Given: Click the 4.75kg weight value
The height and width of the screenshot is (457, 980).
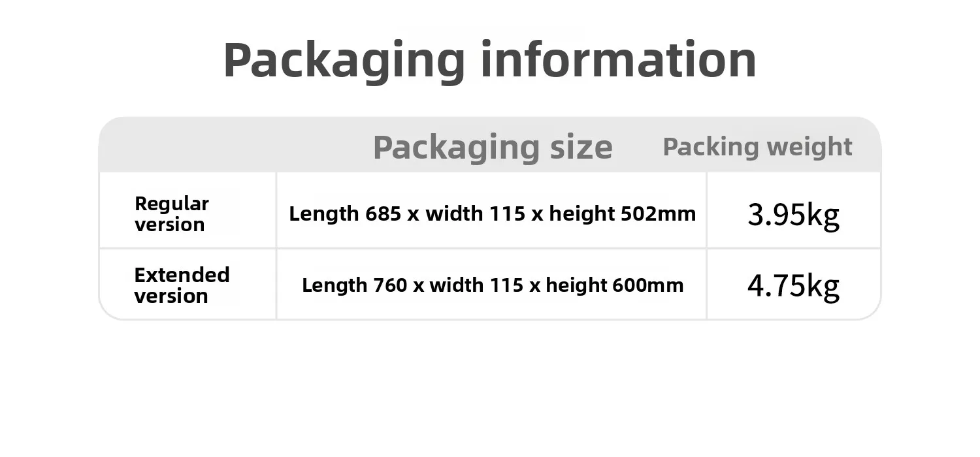Looking at the screenshot, I should click(x=793, y=286).
